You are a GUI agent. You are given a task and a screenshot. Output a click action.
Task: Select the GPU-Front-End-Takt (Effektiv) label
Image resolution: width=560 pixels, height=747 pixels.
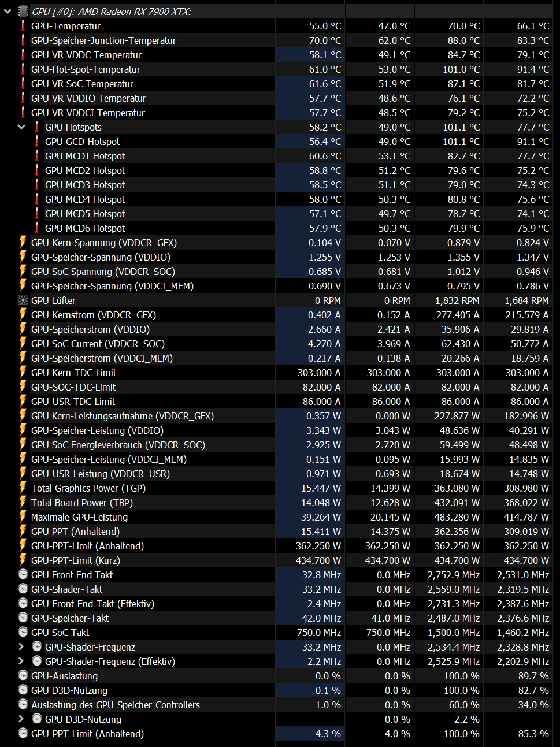pyautogui.click(x=92, y=604)
